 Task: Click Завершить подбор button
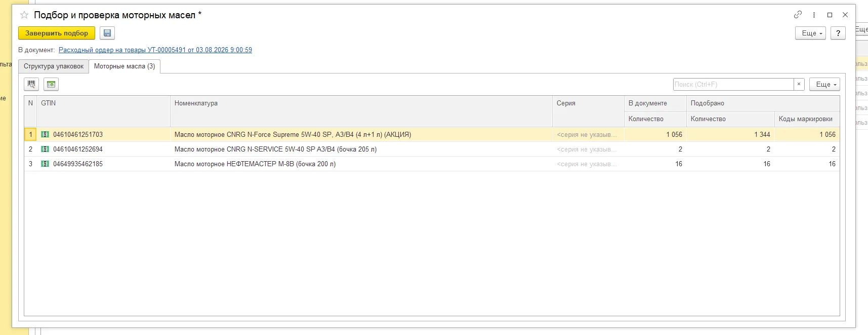[57, 33]
